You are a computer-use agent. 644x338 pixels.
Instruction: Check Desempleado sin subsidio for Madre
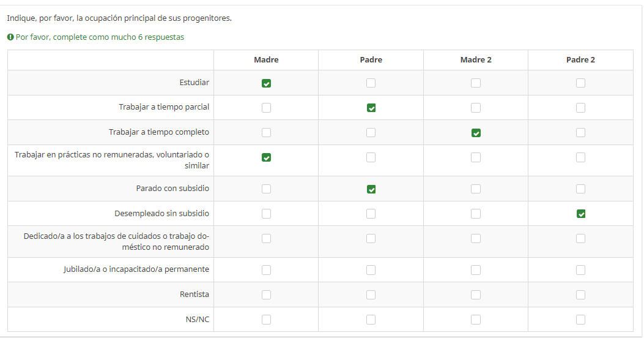pos(266,214)
